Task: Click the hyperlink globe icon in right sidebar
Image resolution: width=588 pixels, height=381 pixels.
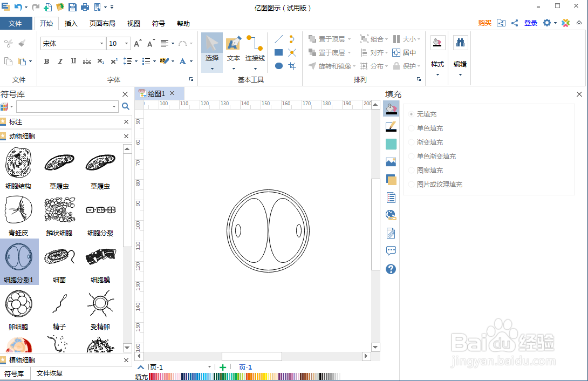Action: click(391, 215)
